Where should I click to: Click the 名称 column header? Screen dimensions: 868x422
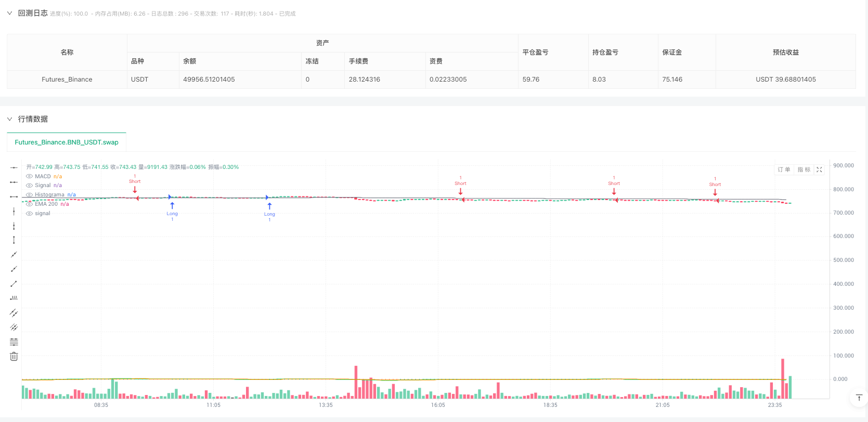tap(67, 52)
